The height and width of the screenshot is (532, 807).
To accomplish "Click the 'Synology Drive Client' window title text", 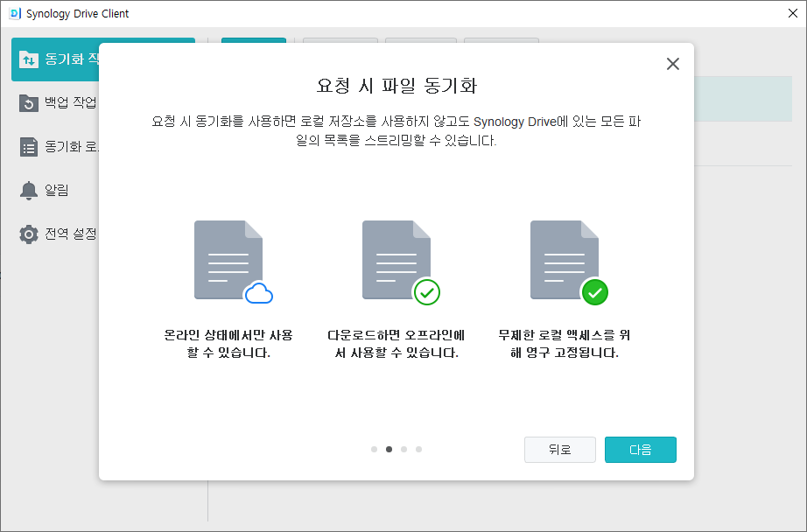I will pyautogui.click(x=77, y=14).
